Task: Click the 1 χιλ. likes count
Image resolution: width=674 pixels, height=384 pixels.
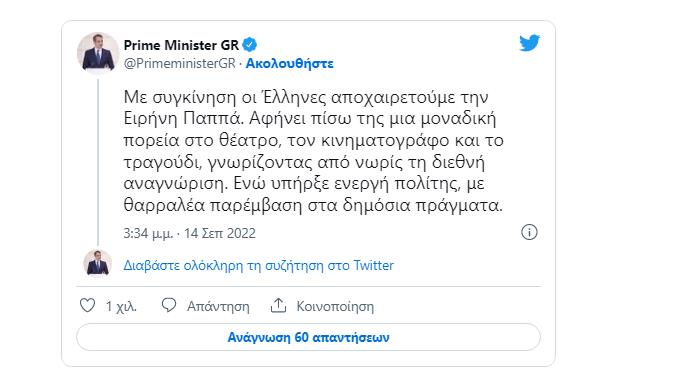Action: 121,306
